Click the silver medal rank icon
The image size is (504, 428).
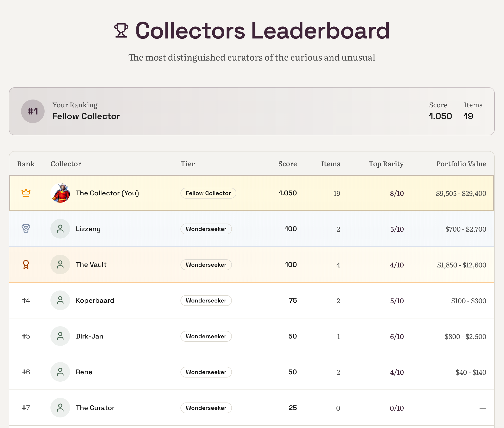26,229
